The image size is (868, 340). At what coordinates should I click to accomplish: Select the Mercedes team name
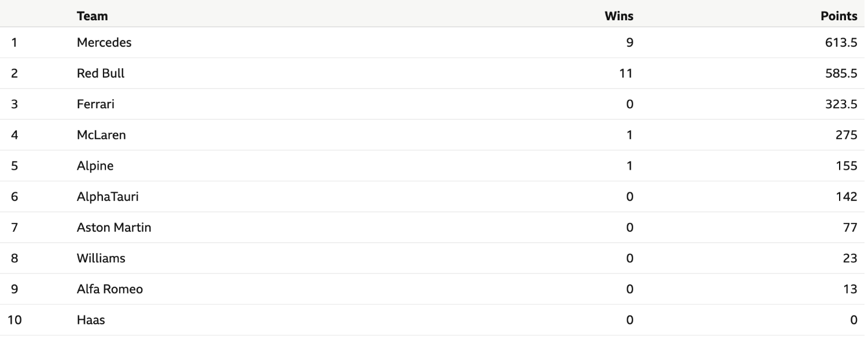(x=104, y=43)
